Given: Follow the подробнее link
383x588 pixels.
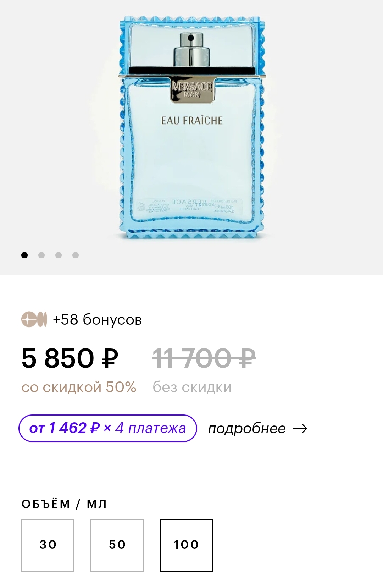Looking at the screenshot, I should (x=247, y=429).
